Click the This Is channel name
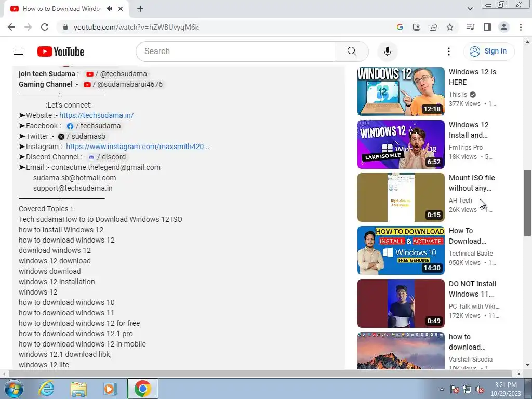The width and height of the screenshot is (532, 399). tap(458, 95)
